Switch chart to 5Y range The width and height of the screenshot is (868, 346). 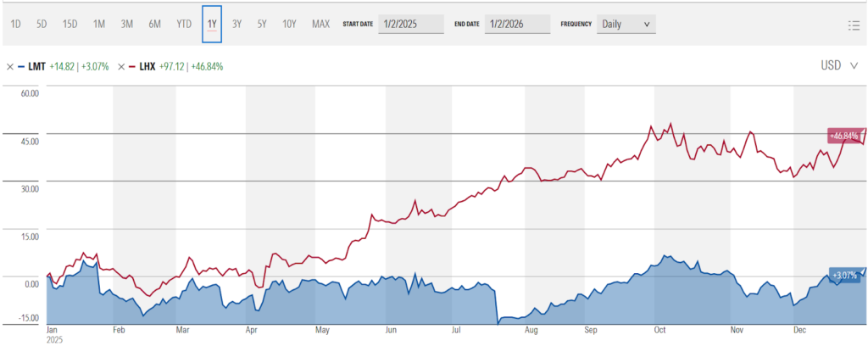click(x=263, y=24)
